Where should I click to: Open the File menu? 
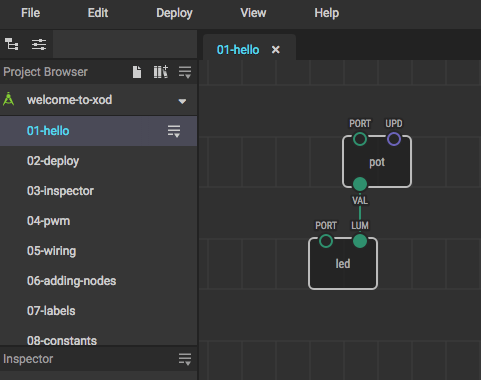point(30,13)
